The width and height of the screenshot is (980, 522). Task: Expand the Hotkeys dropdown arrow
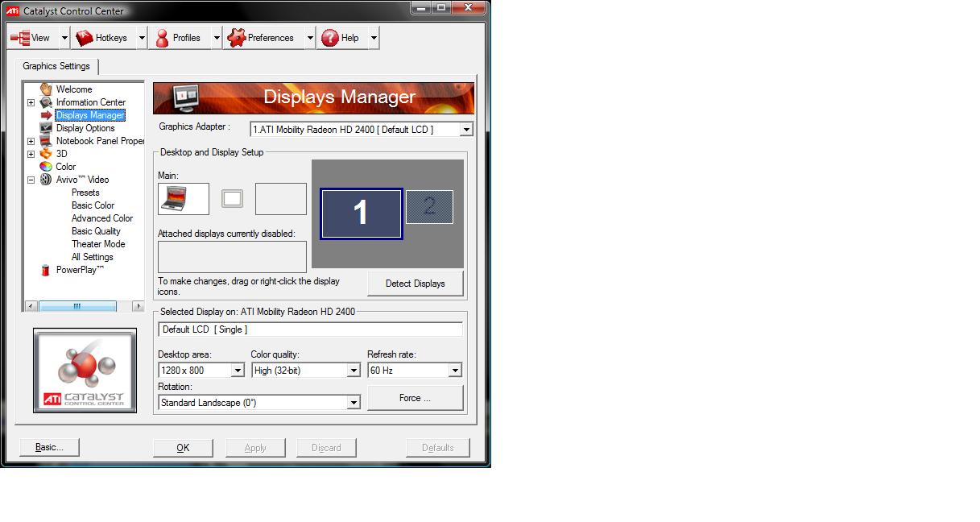point(142,38)
